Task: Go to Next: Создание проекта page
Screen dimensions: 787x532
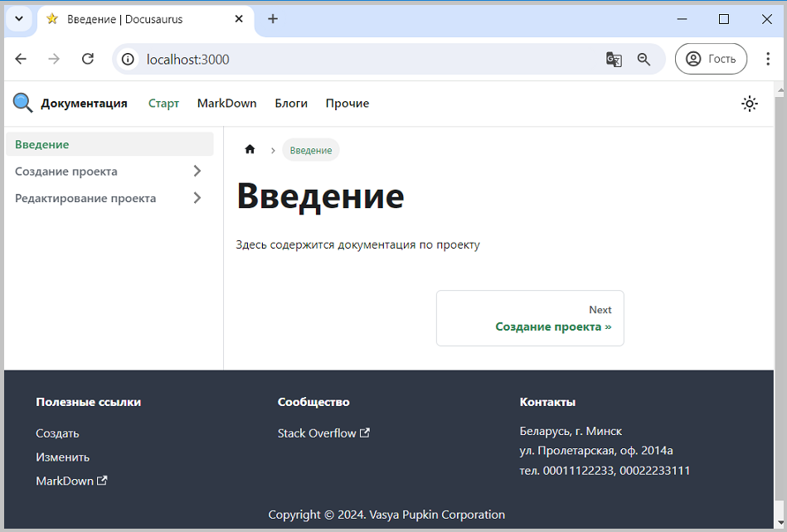Action: 530,318
